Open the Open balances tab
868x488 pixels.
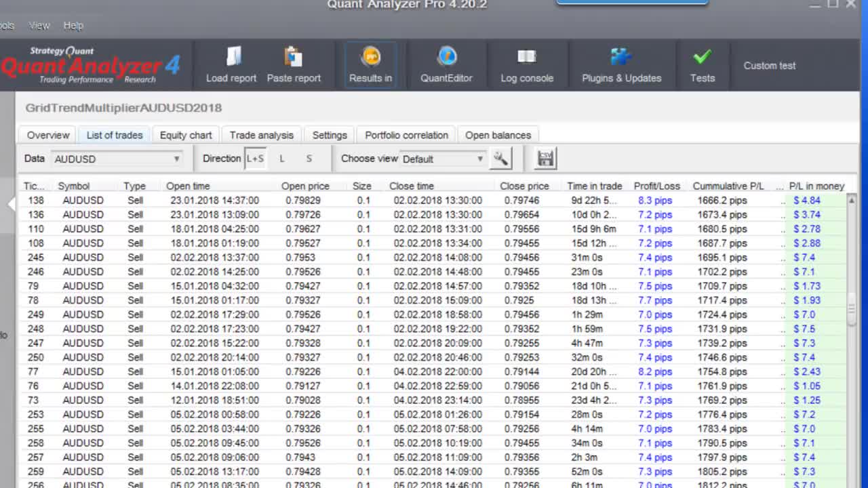[498, 135]
